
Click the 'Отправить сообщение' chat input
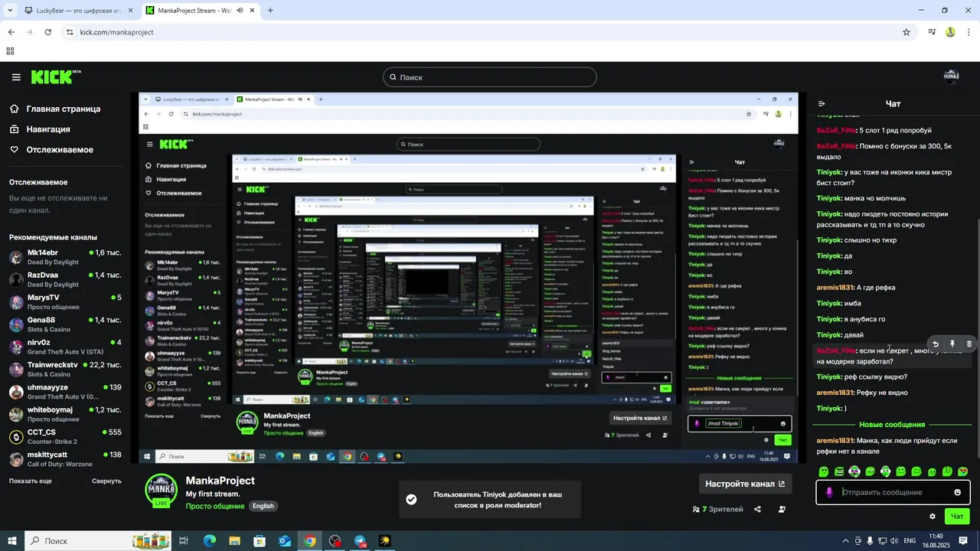pyautogui.click(x=893, y=492)
